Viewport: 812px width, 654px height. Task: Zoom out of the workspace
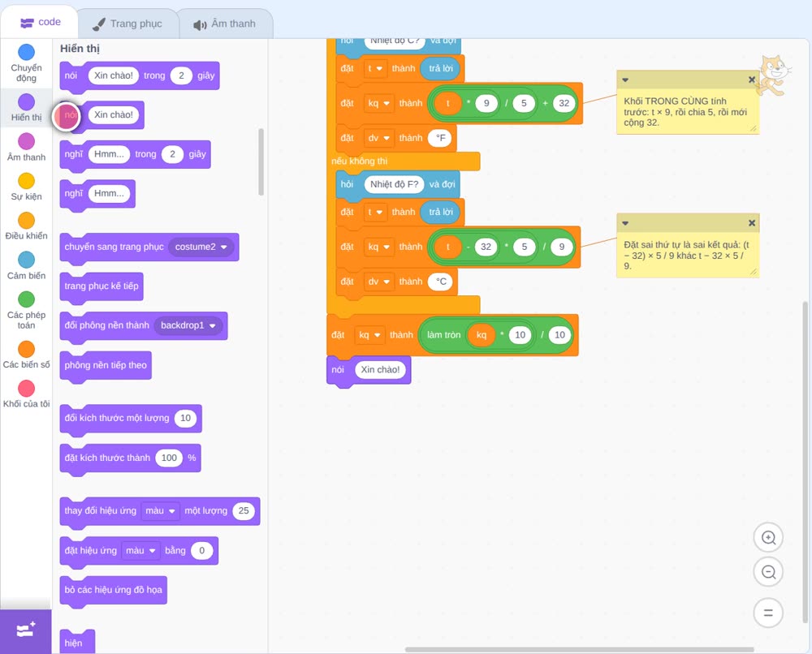(x=768, y=572)
